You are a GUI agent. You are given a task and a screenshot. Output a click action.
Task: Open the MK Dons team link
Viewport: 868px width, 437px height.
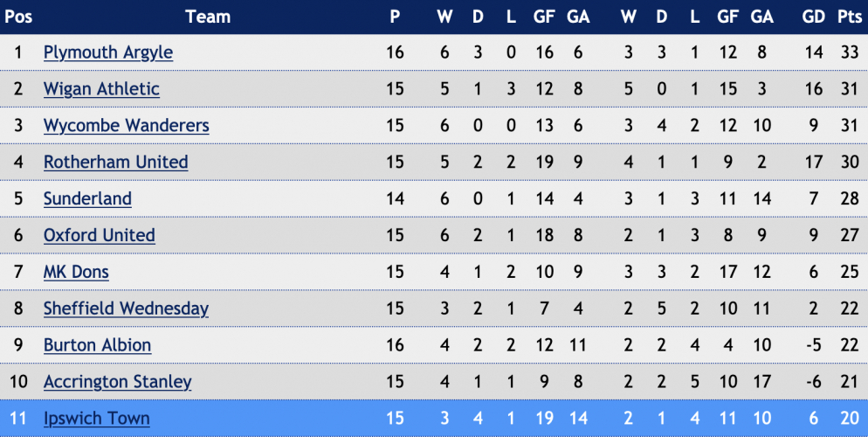[x=76, y=272]
